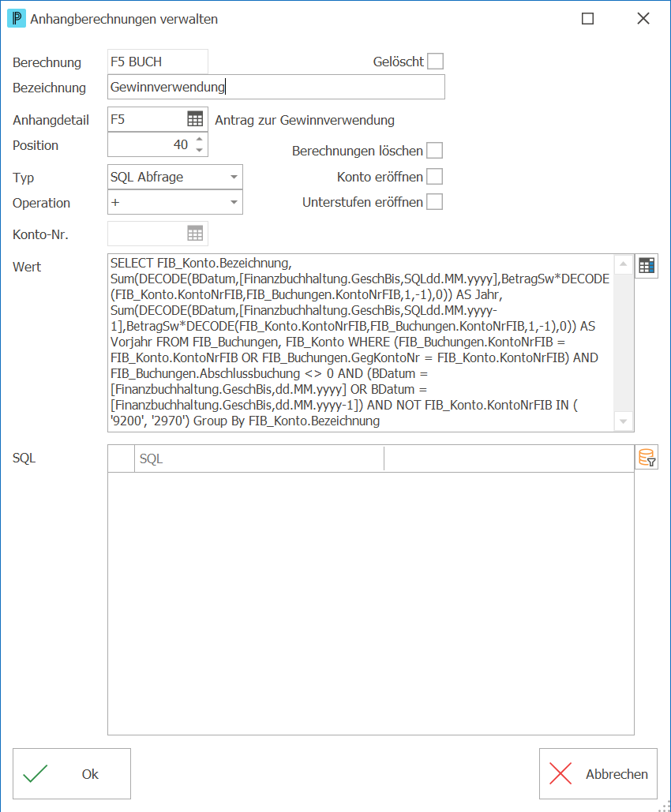Viewport: 671px width, 812px height.
Task: Check the Konto eröffnen option
Action: coord(435,177)
